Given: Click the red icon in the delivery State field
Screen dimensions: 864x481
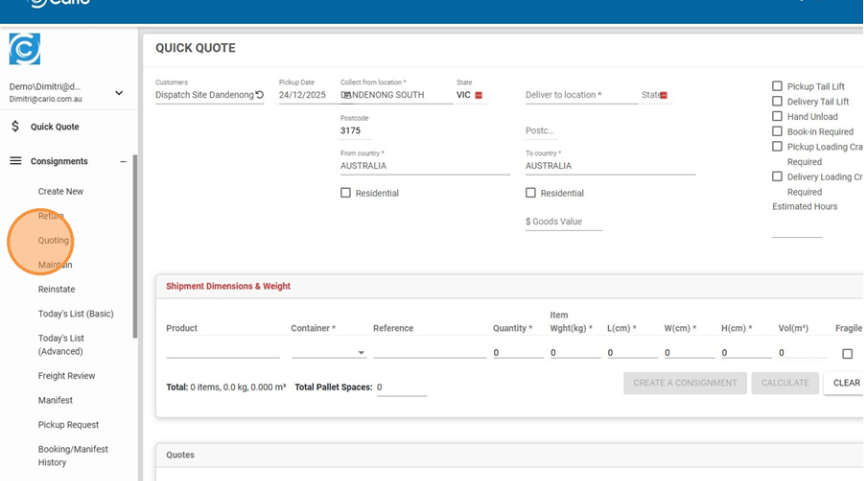Looking at the screenshot, I should tap(664, 96).
